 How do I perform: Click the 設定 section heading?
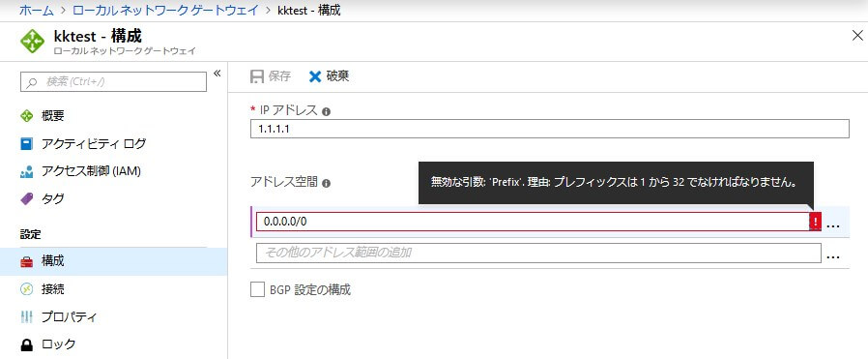coord(30,234)
